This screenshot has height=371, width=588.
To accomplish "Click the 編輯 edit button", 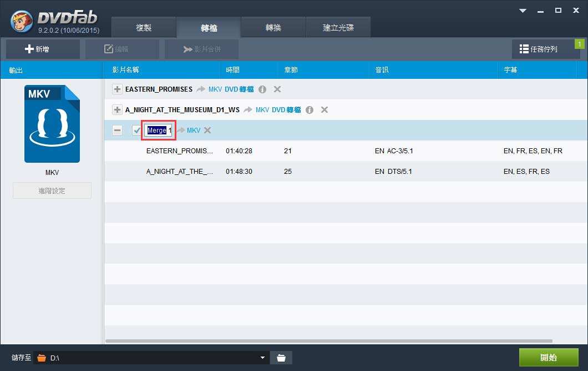I will [122, 49].
